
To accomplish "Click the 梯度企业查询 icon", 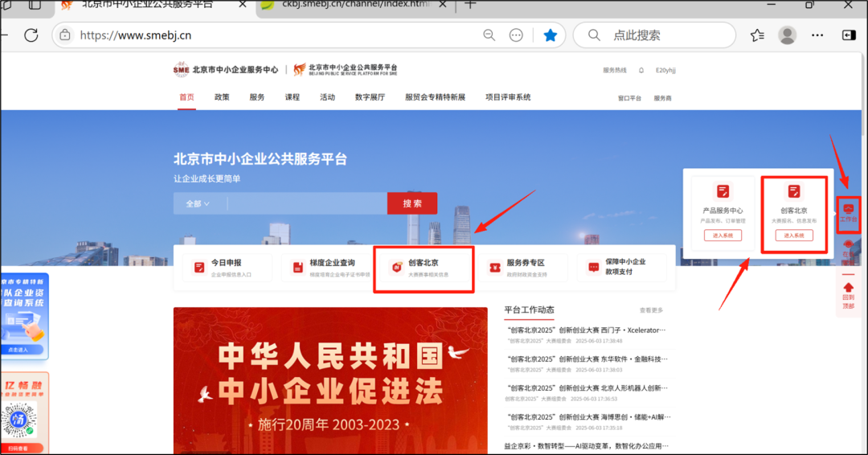I will [298, 268].
